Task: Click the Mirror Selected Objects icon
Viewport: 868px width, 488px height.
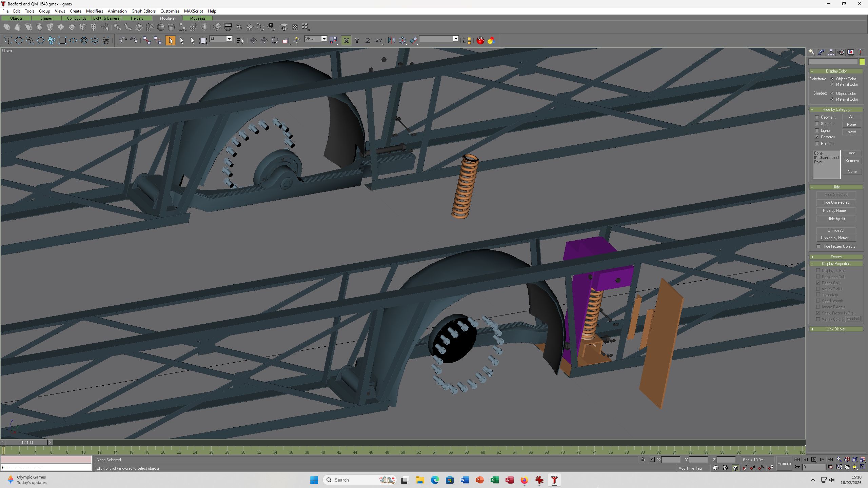Action: [x=392, y=41]
